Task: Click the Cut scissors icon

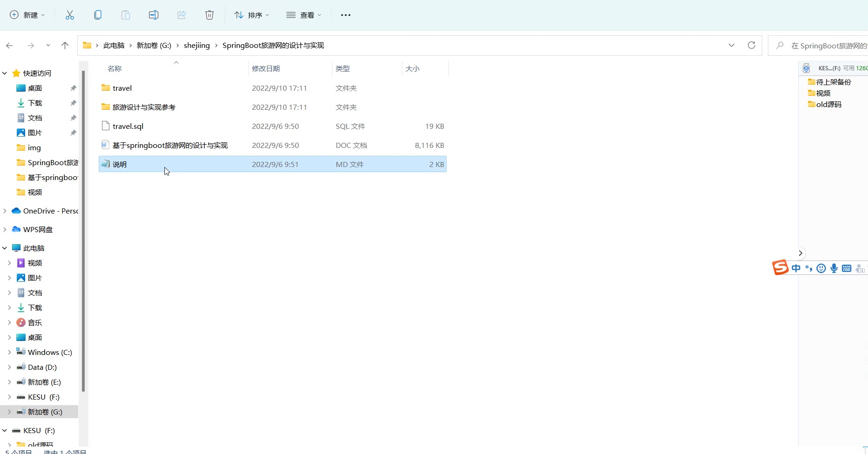Action: [70, 15]
